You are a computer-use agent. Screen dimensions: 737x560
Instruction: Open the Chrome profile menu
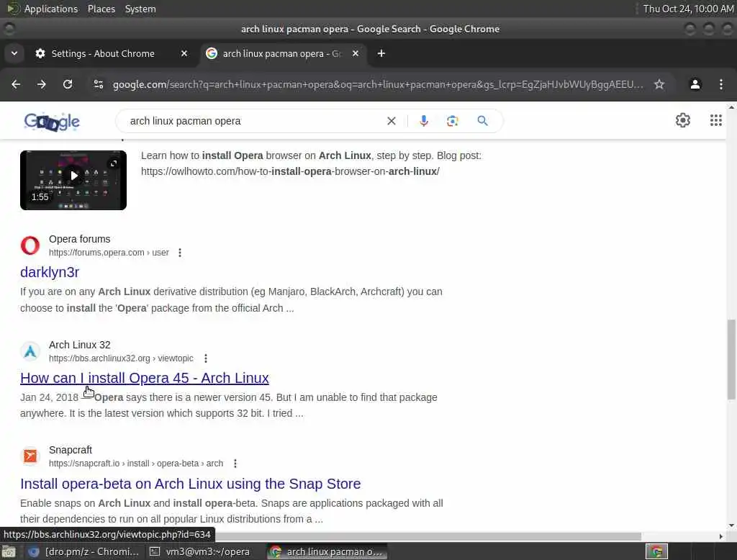695,84
